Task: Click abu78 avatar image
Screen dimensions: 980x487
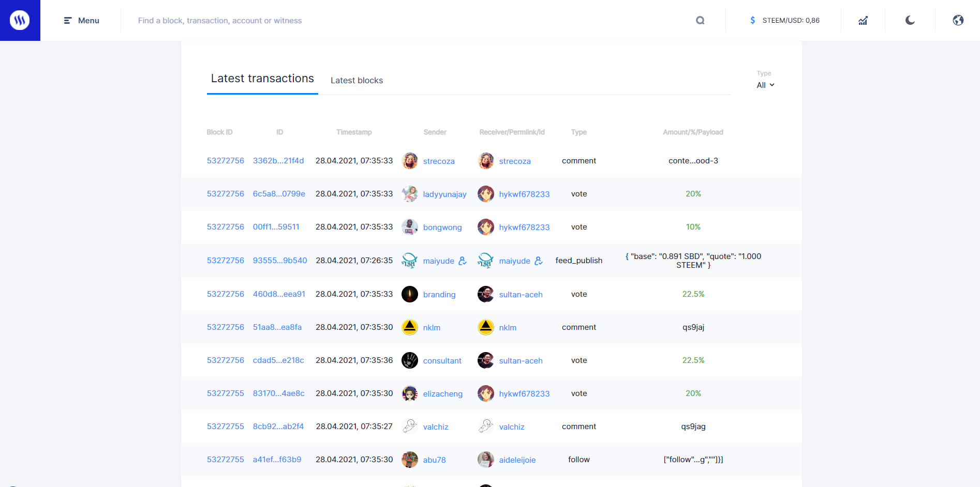Action: (x=410, y=460)
